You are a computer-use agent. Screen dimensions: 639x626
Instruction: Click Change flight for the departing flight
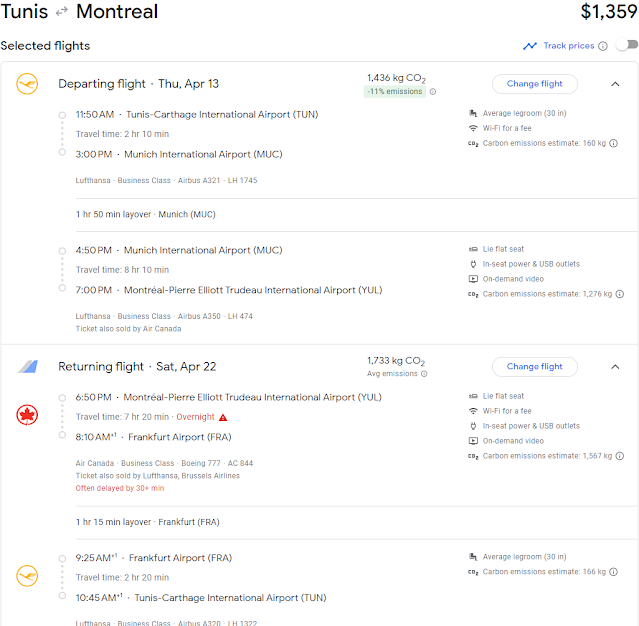534,84
